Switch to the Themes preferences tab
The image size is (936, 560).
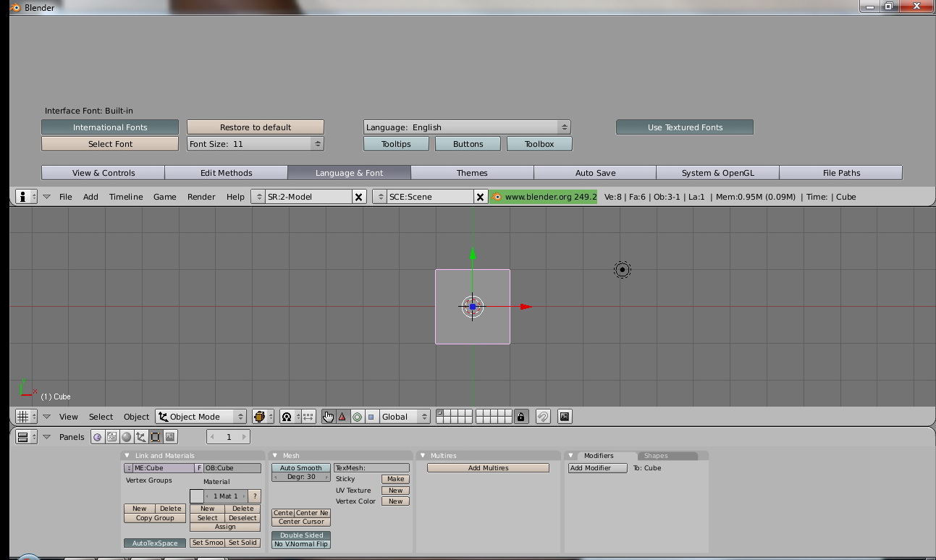(472, 173)
